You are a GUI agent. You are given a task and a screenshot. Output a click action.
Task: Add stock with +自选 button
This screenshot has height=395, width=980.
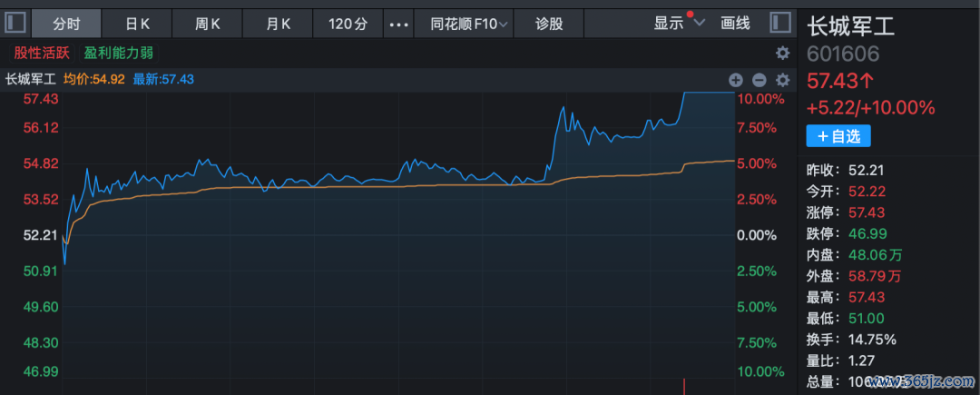(838, 136)
